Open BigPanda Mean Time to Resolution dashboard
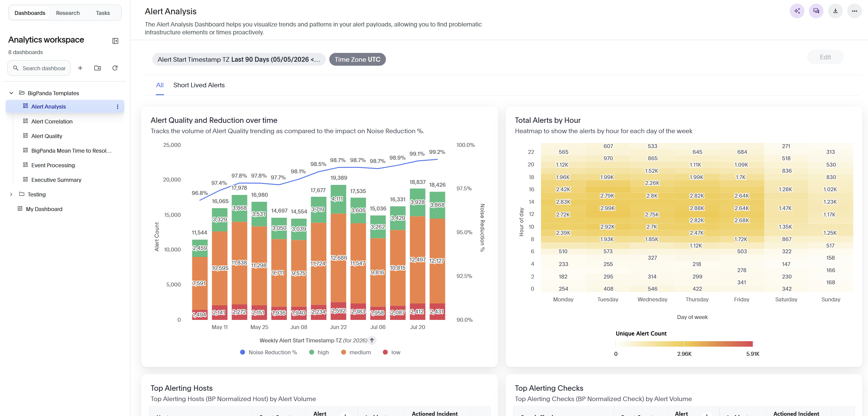The height and width of the screenshot is (416, 868). (x=71, y=151)
